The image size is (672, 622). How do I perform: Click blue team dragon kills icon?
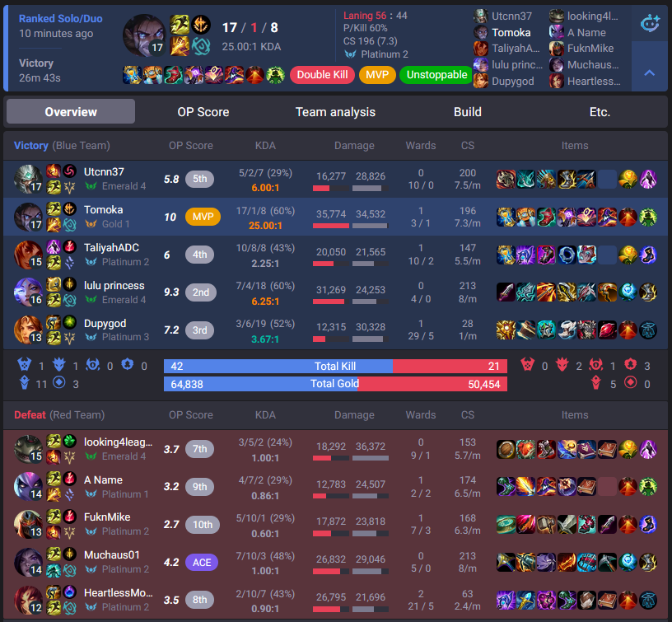coord(58,365)
